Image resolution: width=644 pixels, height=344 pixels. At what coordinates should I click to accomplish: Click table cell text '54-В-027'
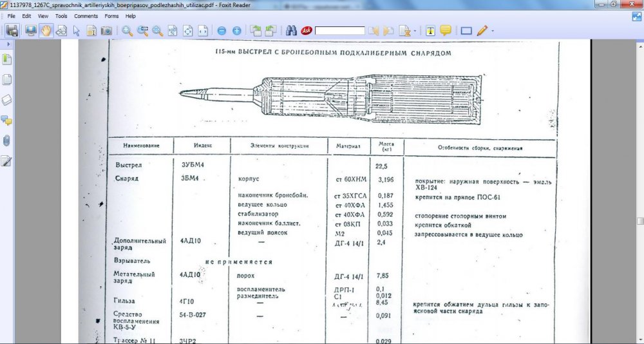[192, 315]
